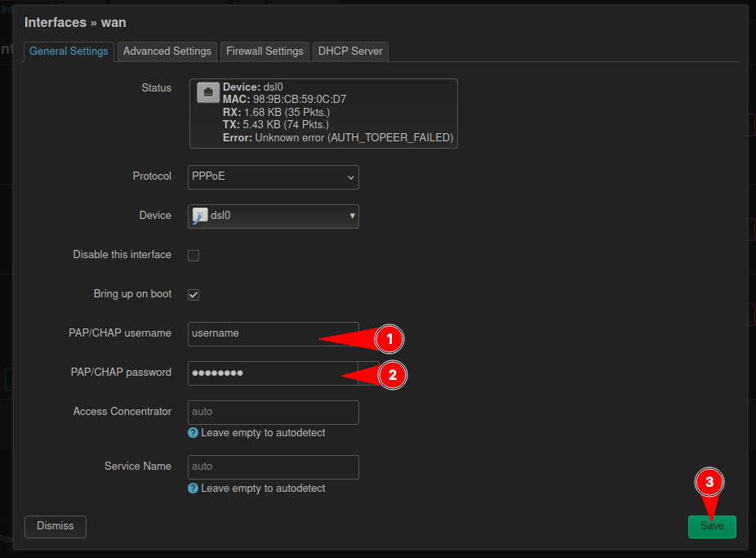Focus the PAP/CHAP username field
Viewport: 756px width, 558px height.
pos(253,333)
